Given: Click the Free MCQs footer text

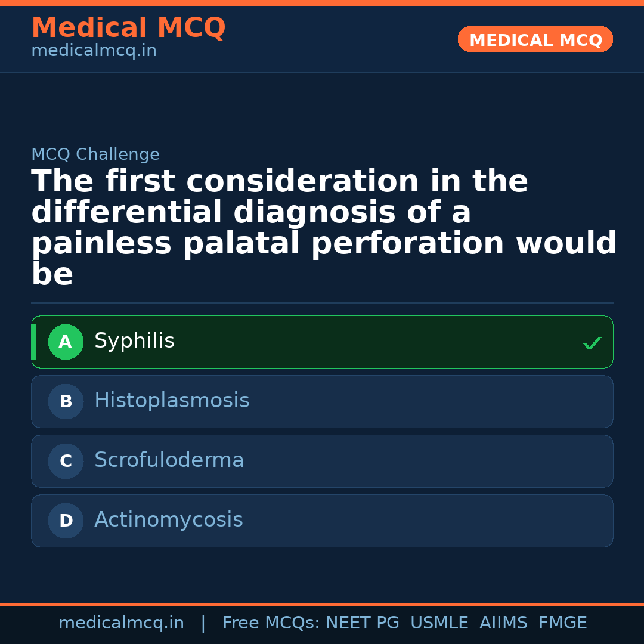Looking at the screenshot, I should [271, 623].
